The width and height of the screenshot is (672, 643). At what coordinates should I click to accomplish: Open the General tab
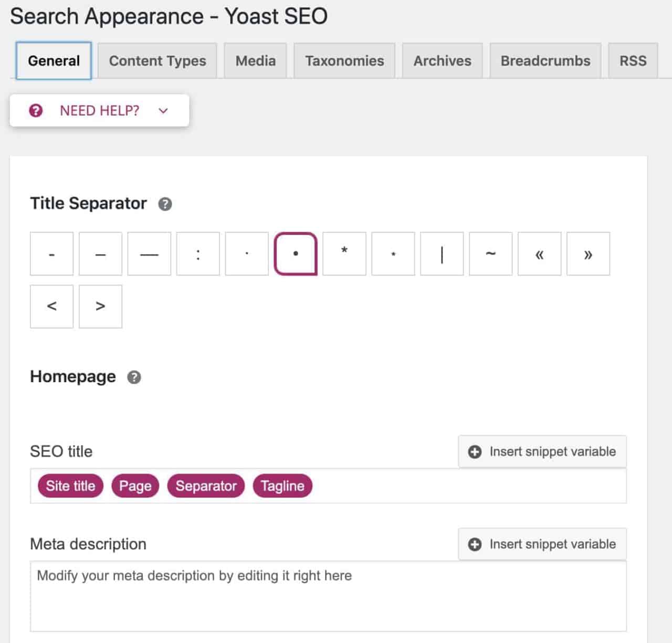tap(54, 61)
